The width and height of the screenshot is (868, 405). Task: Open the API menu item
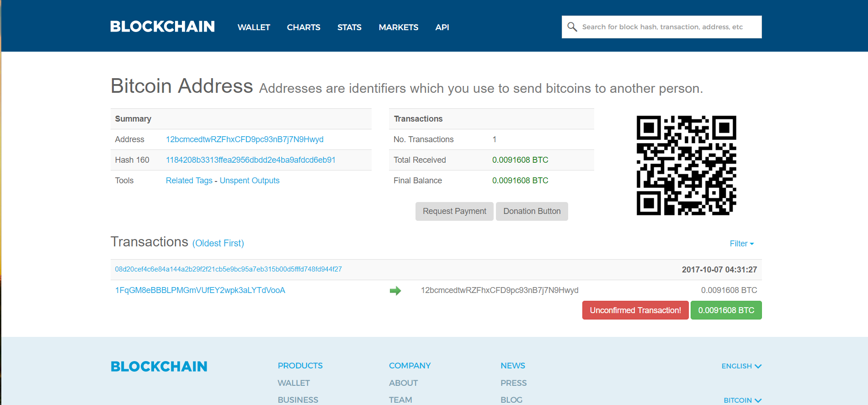442,27
